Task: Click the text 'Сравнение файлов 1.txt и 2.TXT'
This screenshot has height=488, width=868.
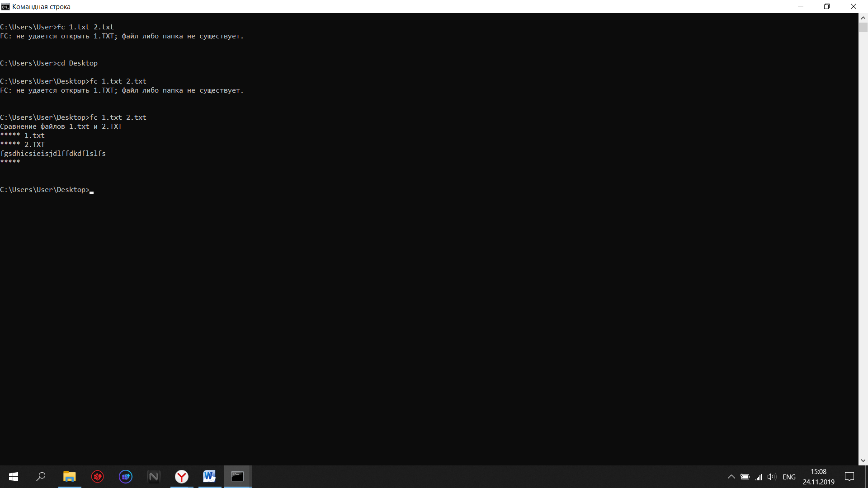Action: point(61,127)
